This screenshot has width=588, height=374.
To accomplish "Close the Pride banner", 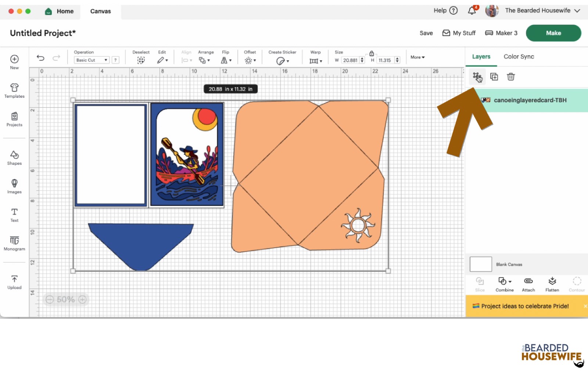I will 585,306.
